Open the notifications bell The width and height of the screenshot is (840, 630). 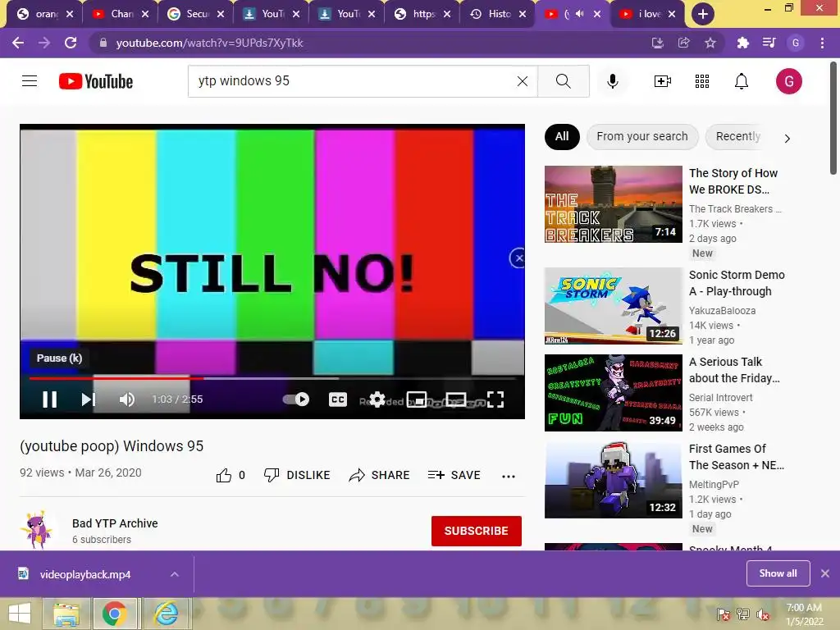[x=742, y=81]
